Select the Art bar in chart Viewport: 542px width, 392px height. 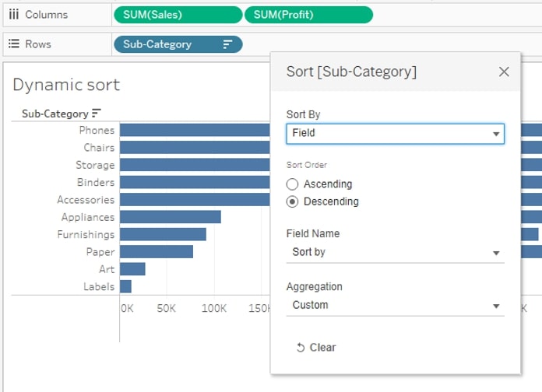pyautogui.click(x=132, y=269)
